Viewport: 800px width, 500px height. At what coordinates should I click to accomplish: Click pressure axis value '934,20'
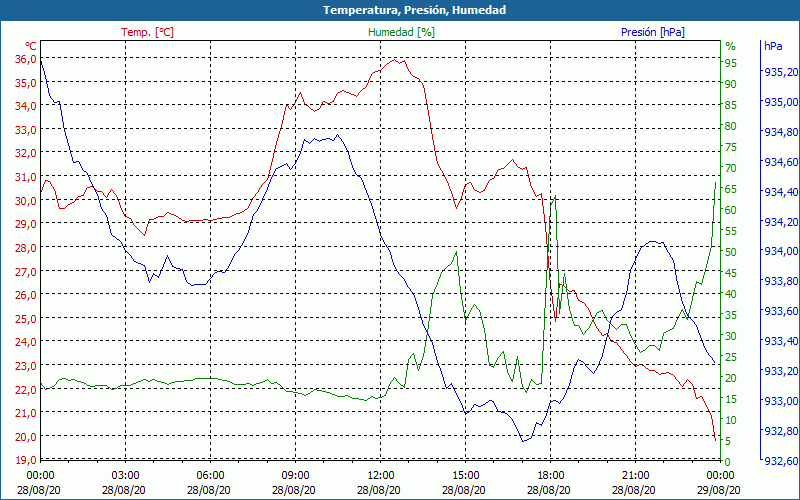[781, 222]
